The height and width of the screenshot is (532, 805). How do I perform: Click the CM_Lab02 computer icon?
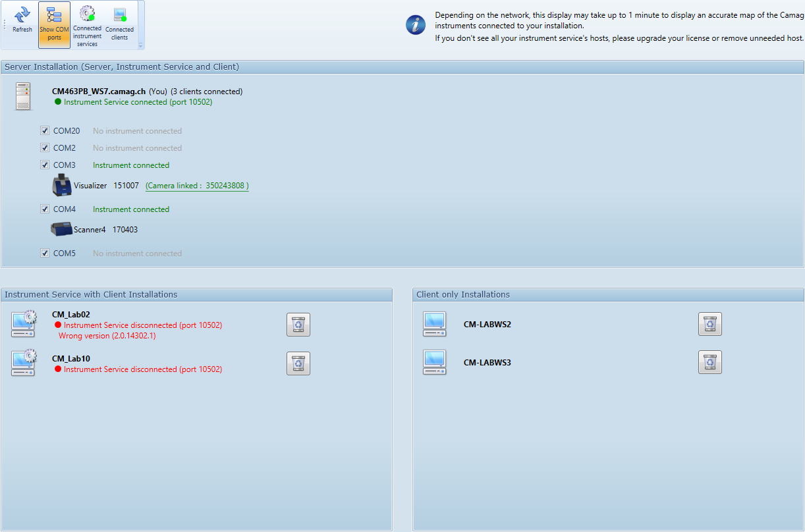[24, 324]
